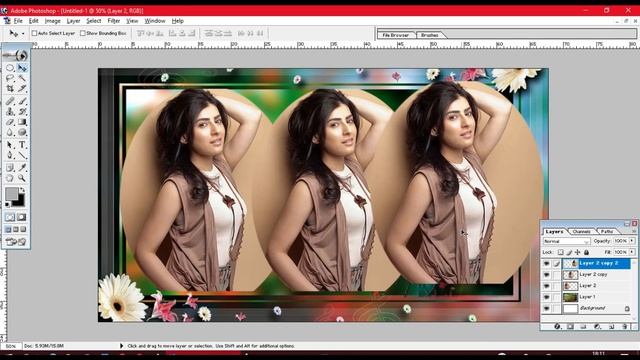Select the Eyedropper tool
The image size is (640, 360).
coord(22,167)
